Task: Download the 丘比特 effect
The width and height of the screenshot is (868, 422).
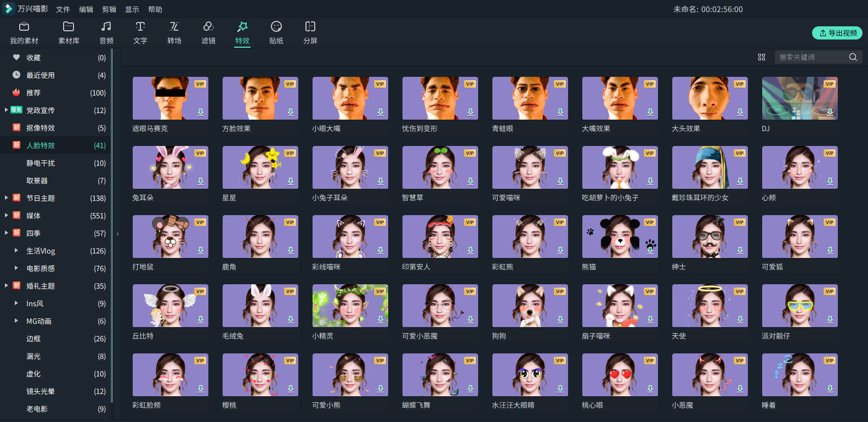Action: click(201, 319)
